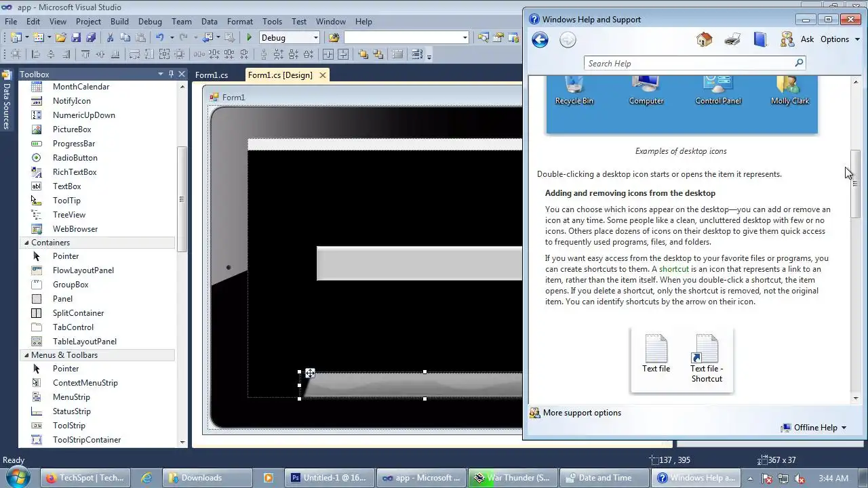
Task: Start debugging with the green play icon
Action: (x=250, y=38)
